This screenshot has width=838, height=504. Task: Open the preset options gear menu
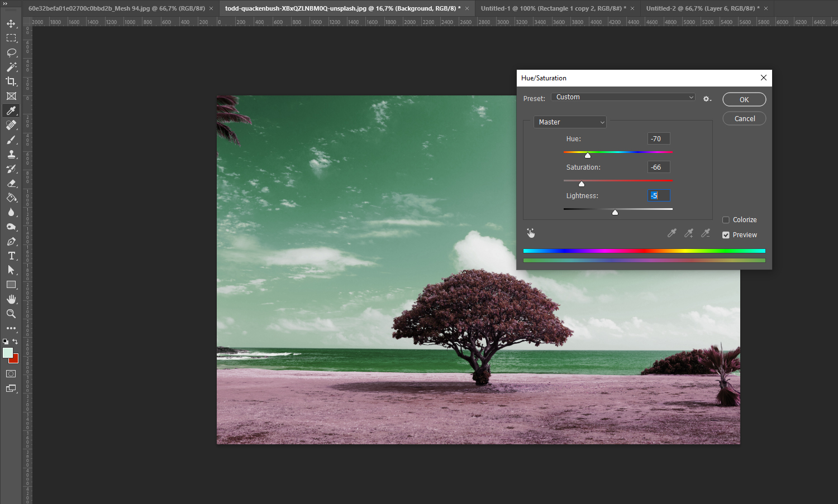707,99
